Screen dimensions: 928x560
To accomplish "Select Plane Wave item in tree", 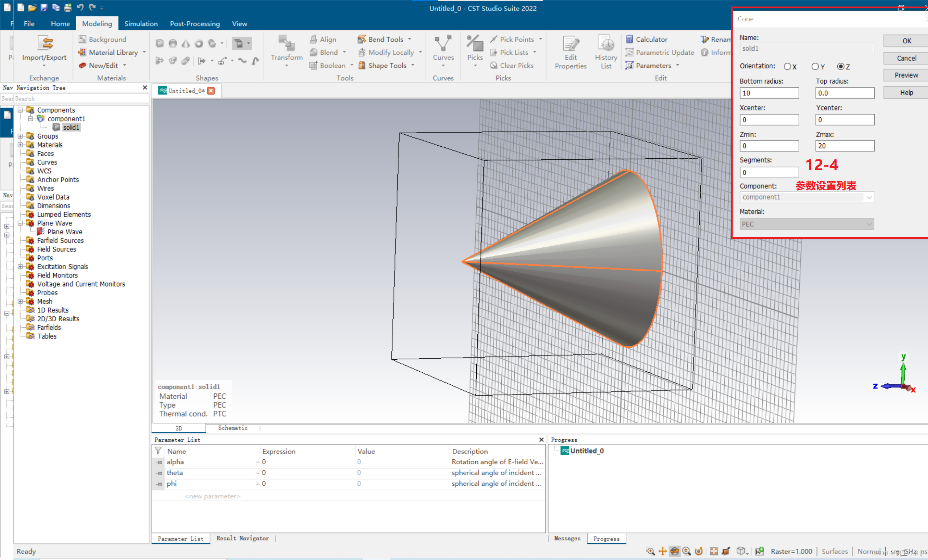I will (65, 232).
